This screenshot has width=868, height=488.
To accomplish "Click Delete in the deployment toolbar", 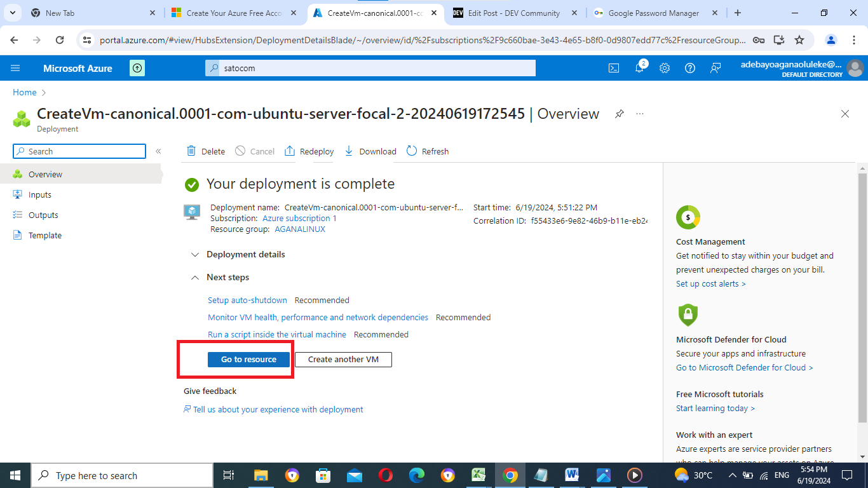I will 206,151.
